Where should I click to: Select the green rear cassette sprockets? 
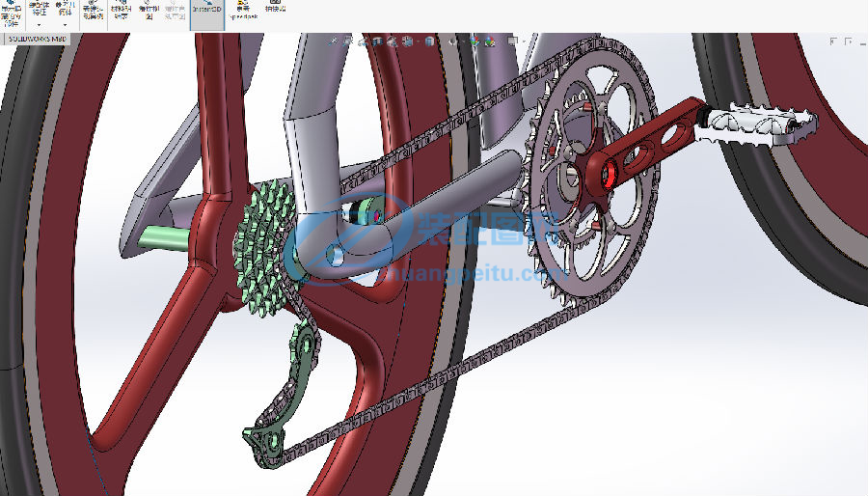[263, 249]
